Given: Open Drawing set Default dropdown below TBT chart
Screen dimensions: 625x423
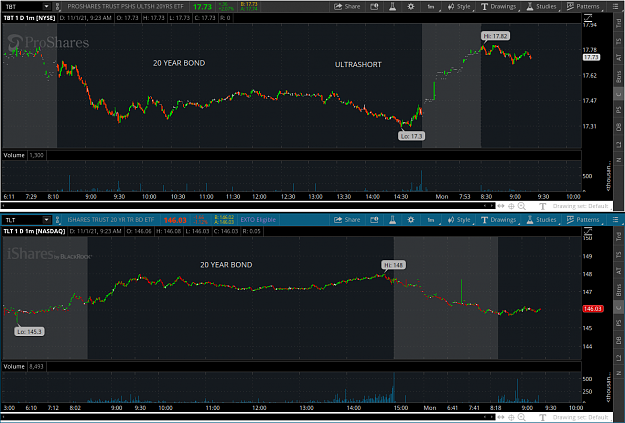Looking at the screenshot, I should [x=580, y=206].
